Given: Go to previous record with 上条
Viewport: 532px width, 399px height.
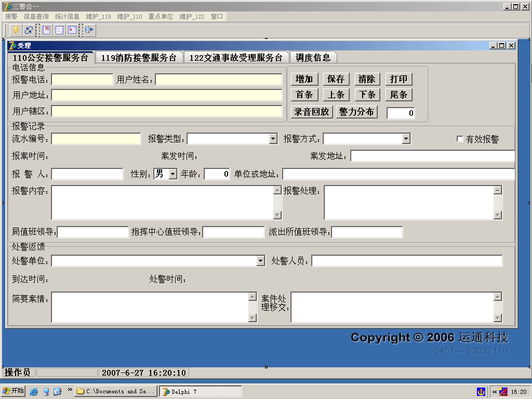Looking at the screenshot, I should tap(336, 95).
